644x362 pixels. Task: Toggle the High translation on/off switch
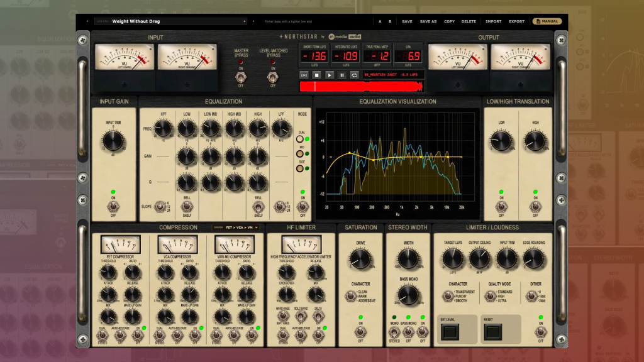(x=536, y=206)
